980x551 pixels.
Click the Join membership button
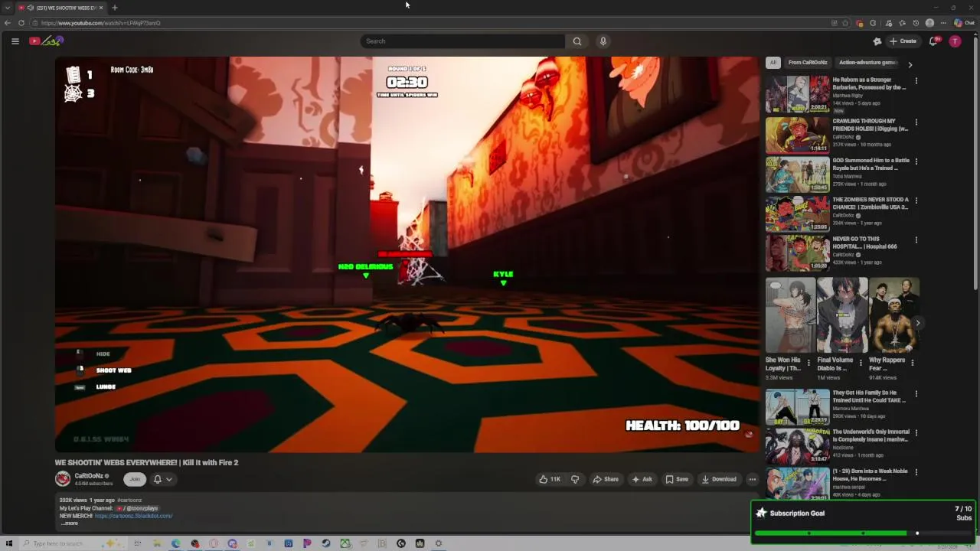135,479
